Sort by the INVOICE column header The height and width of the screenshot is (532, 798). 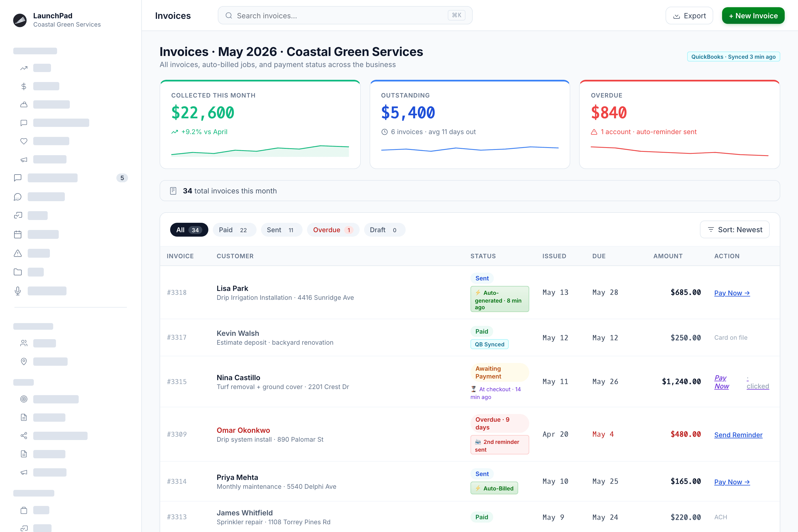click(x=180, y=256)
